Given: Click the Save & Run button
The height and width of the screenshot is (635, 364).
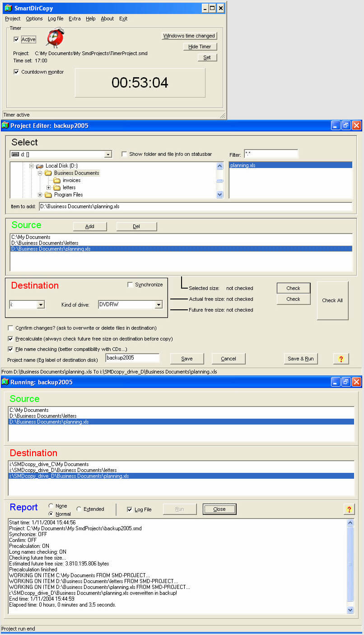Looking at the screenshot, I should coord(300,359).
